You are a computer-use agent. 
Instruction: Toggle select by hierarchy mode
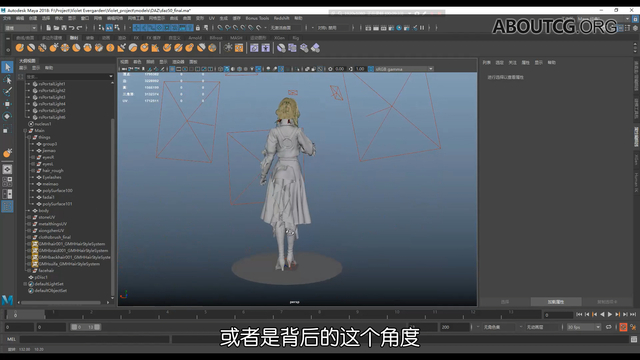102,28
